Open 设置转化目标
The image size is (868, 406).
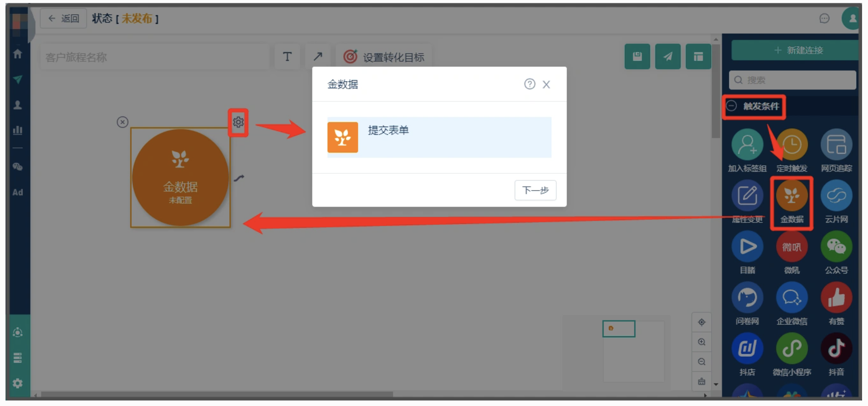384,57
